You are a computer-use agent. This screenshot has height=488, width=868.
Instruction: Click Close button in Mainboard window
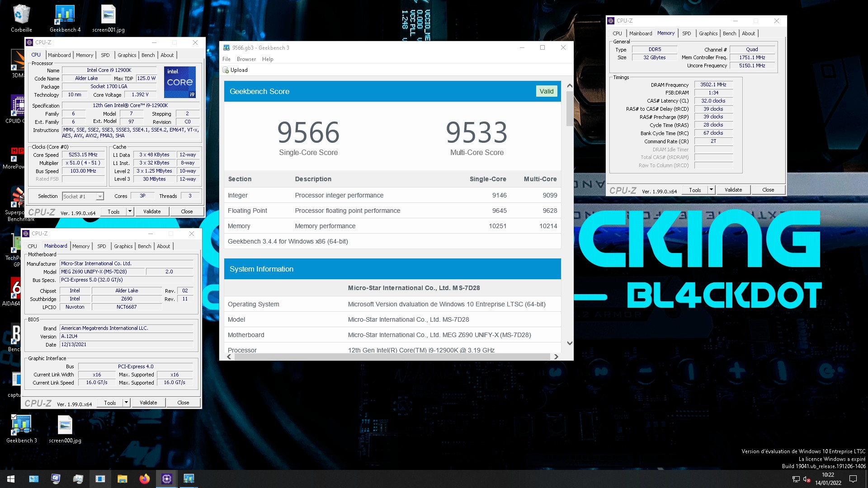(183, 403)
